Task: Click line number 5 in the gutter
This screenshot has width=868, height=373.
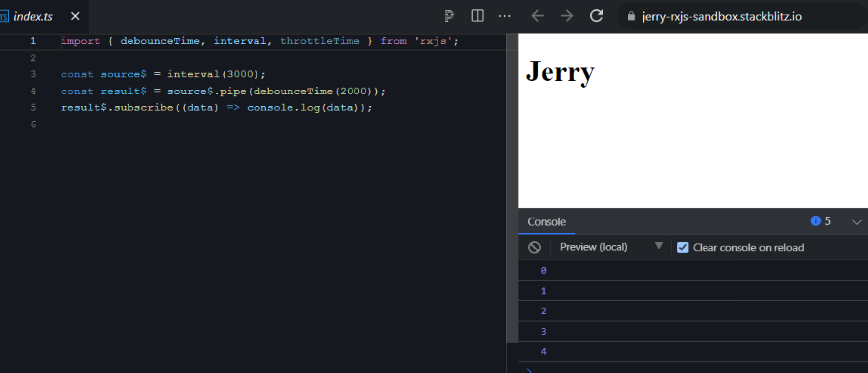Action: point(33,107)
